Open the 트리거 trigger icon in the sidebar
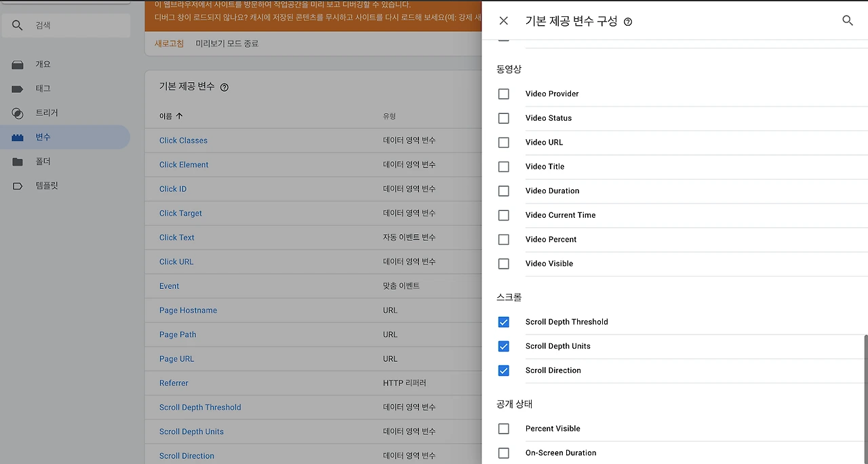Screen dimensions: 868x464 tap(18, 113)
